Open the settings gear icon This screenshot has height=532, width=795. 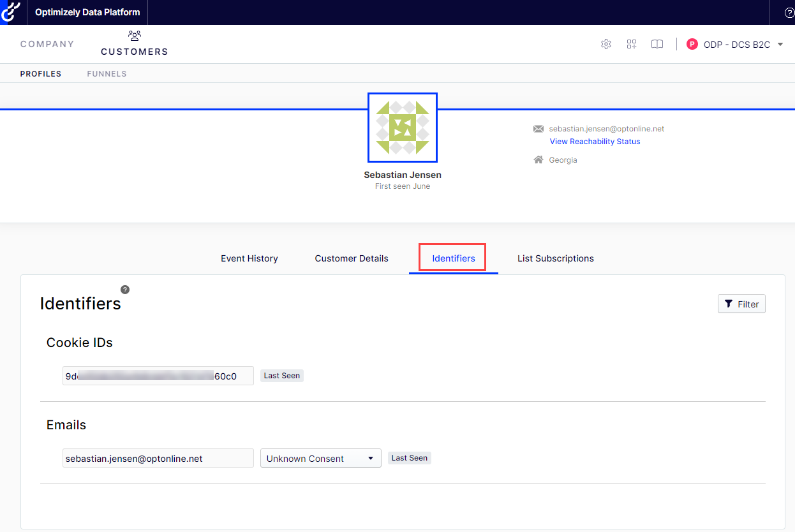[606, 44]
